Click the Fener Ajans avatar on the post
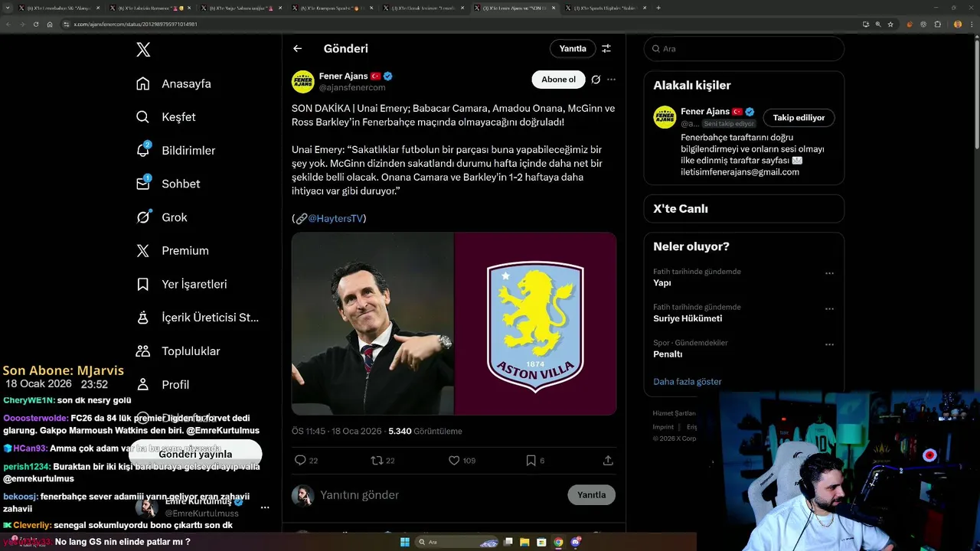 [303, 82]
